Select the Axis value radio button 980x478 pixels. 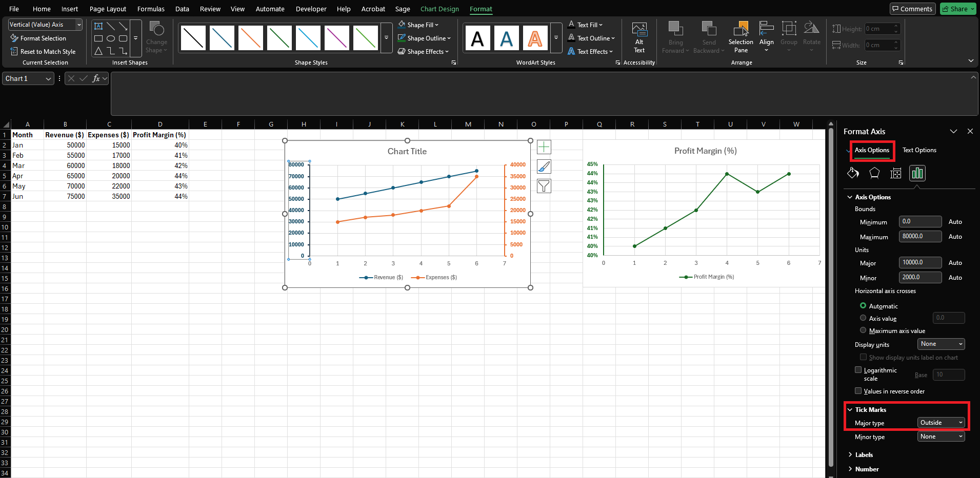click(863, 318)
